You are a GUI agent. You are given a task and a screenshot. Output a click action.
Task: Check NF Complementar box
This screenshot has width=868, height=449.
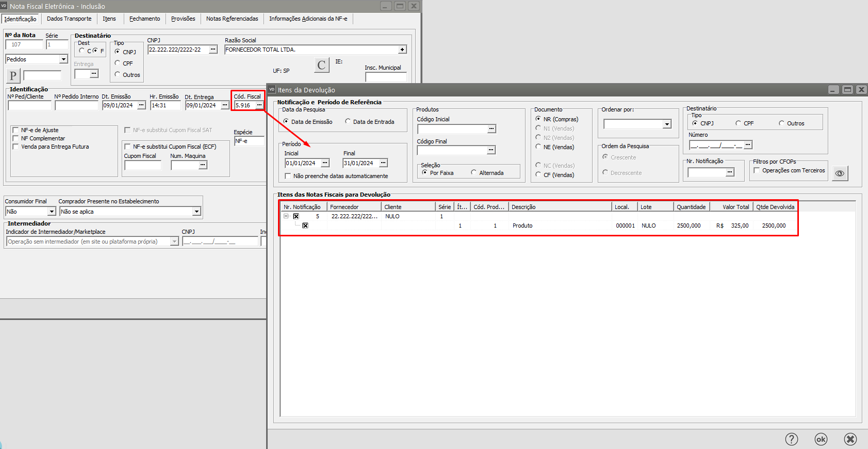coord(15,138)
